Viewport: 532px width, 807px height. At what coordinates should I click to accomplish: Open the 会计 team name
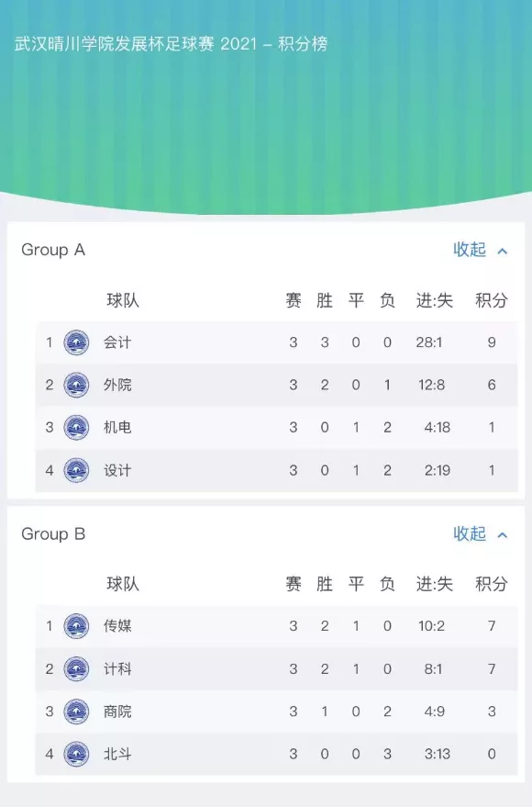pyautogui.click(x=117, y=342)
